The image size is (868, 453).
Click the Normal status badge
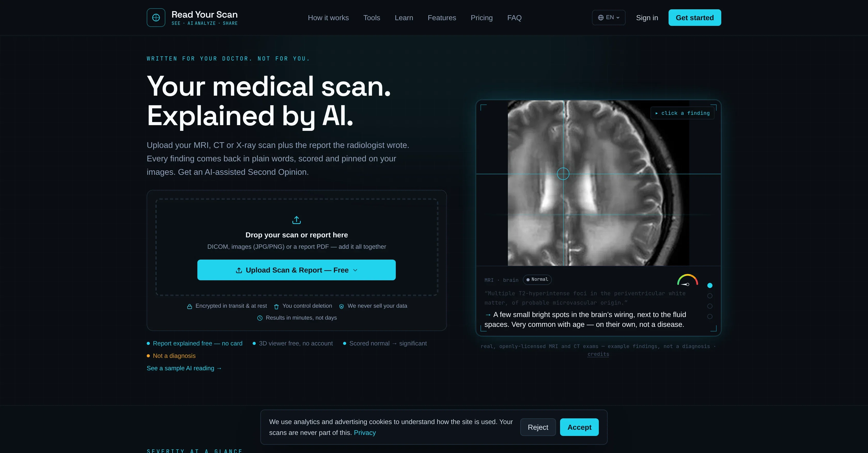click(x=537, y=279)
